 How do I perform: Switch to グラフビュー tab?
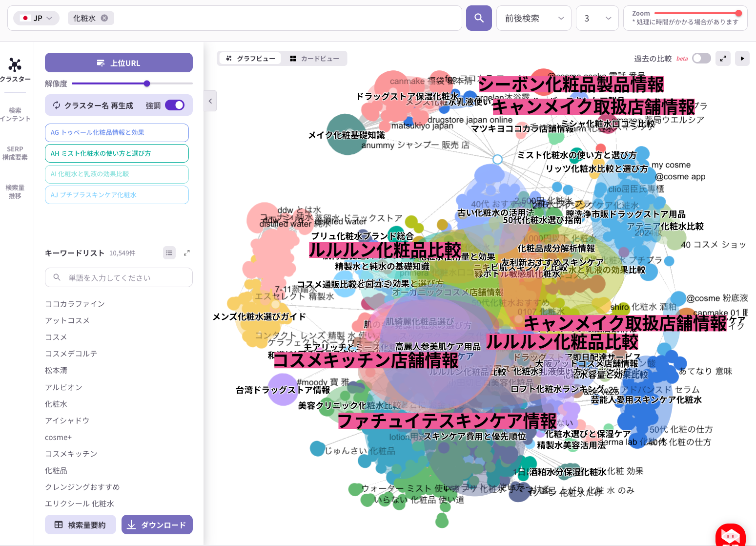pyautogui.click(x=250, y=59)
